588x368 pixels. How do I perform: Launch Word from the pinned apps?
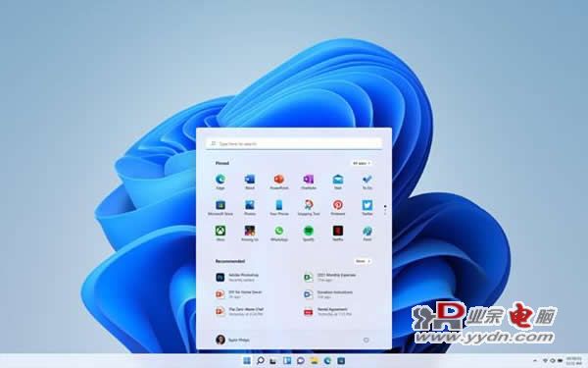[249, 181]
